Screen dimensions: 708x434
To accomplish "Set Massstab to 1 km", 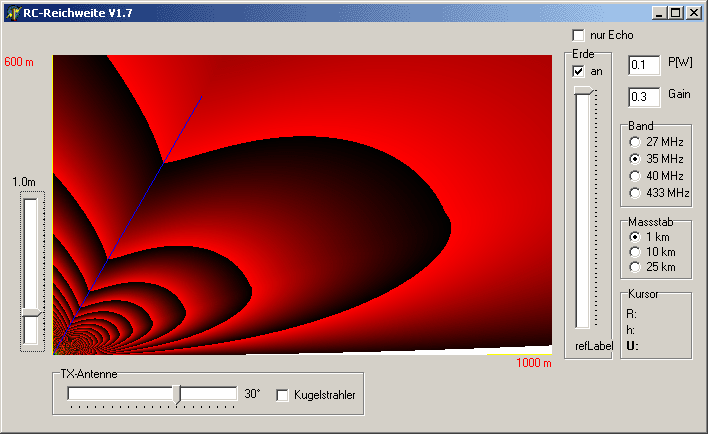I will click(x=634, y=236).
